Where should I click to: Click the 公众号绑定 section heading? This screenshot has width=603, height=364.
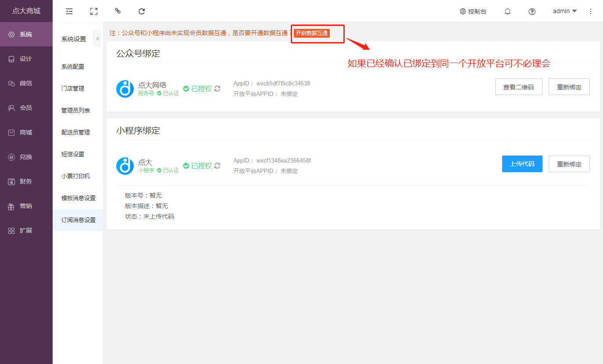(x=138, y=53)
